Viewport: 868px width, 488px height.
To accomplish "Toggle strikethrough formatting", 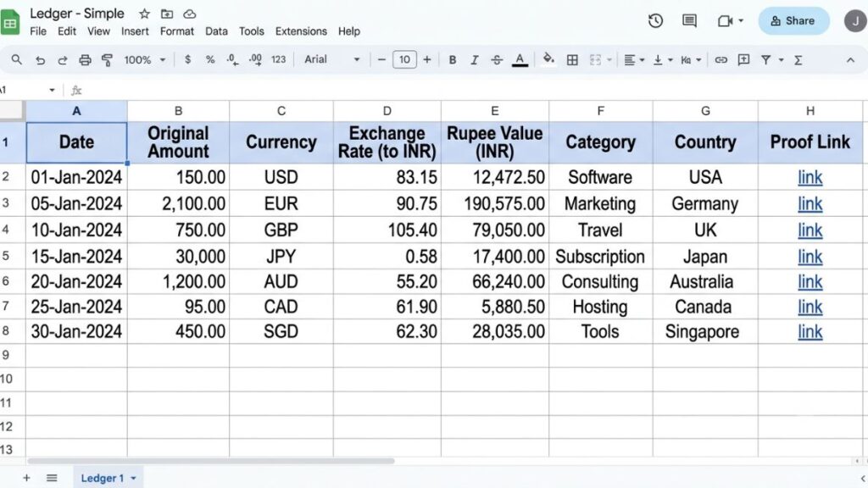I will pyautogui.click(x=497, y=60).
